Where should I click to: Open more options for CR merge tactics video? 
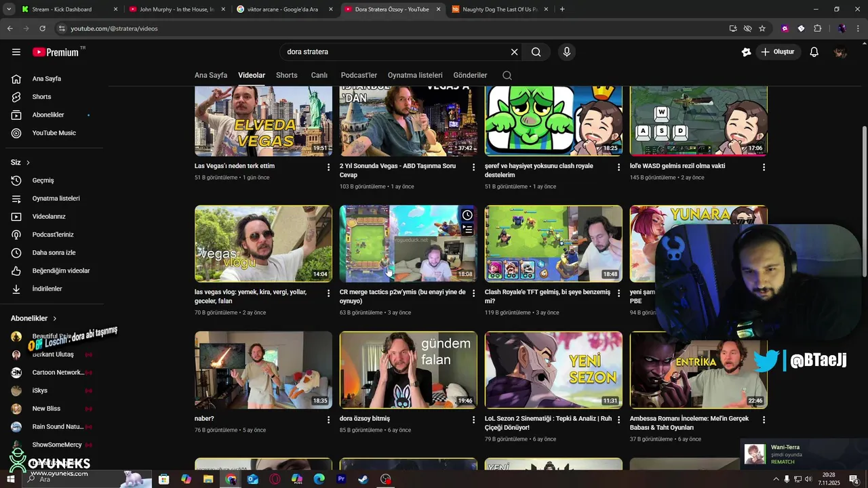click(474, 293)
